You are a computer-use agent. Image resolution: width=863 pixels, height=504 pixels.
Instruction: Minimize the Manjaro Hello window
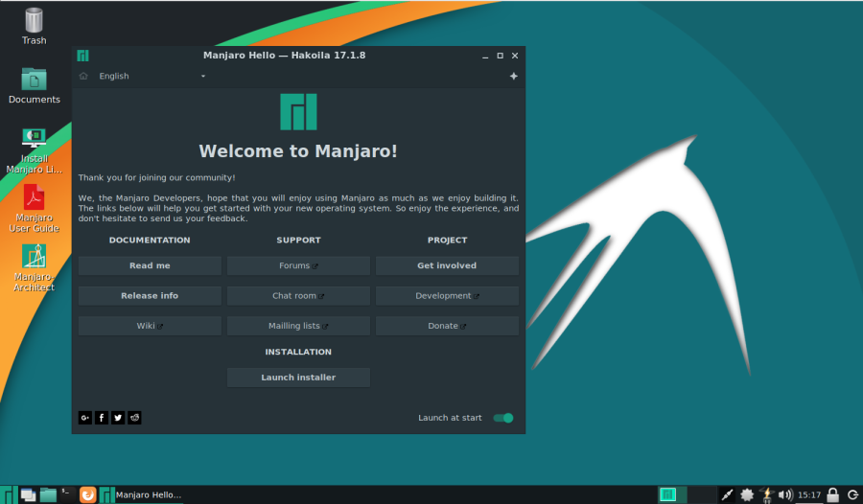[x=485, y=56]
